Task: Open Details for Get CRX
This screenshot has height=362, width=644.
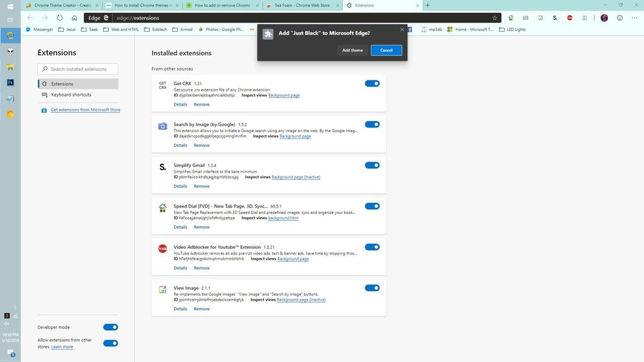Action: (x=181, y=104)
